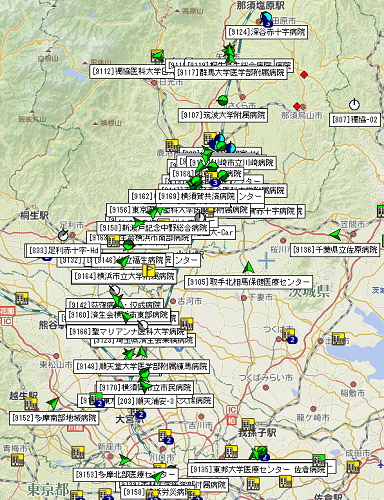Click the yellow flag marker above 横浜市立大学 label
This screenshot has width=384, height=500.
[x=149, y=270]
